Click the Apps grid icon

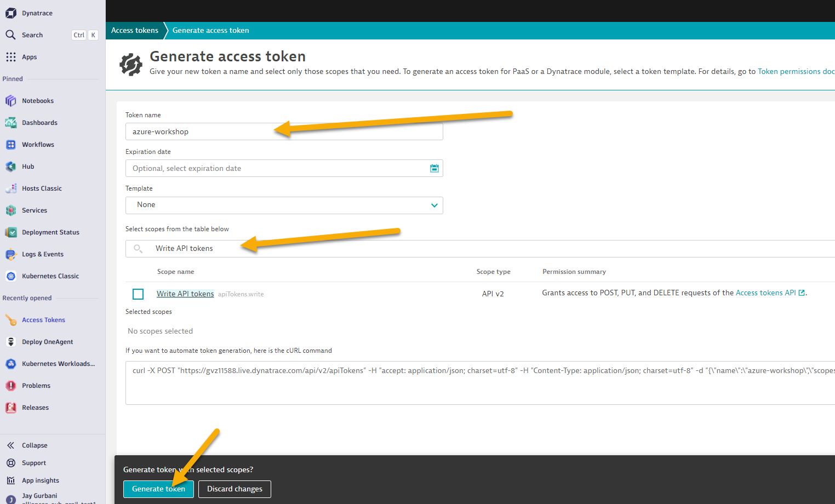pos(11,57)
